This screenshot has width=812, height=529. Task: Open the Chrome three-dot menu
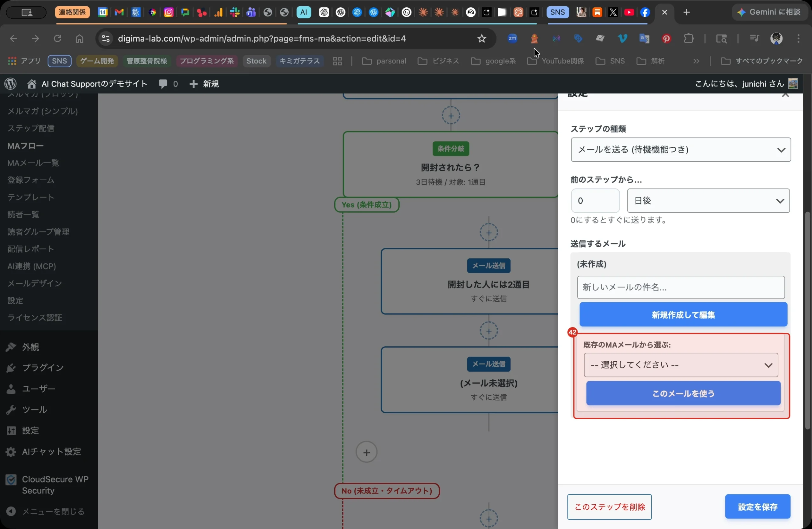coord(798,39)
